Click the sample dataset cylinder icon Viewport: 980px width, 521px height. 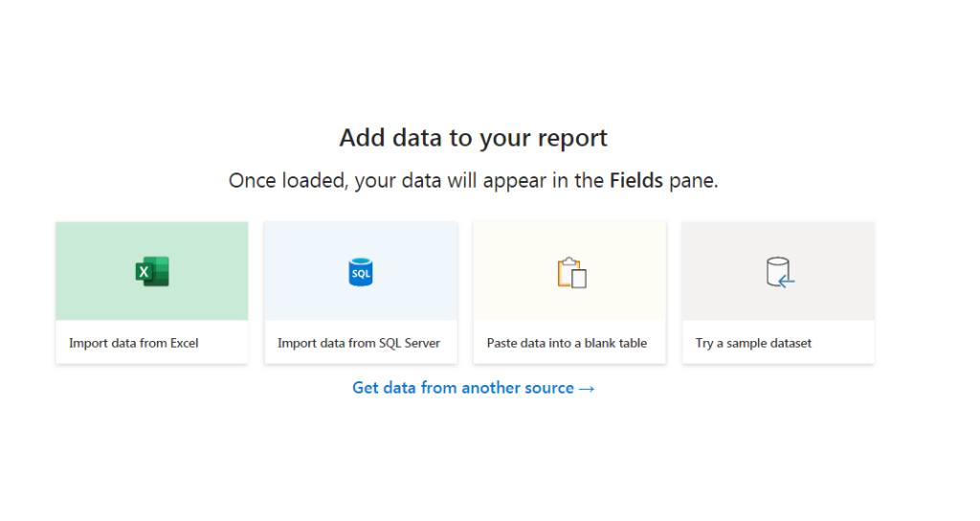(780, 272)
